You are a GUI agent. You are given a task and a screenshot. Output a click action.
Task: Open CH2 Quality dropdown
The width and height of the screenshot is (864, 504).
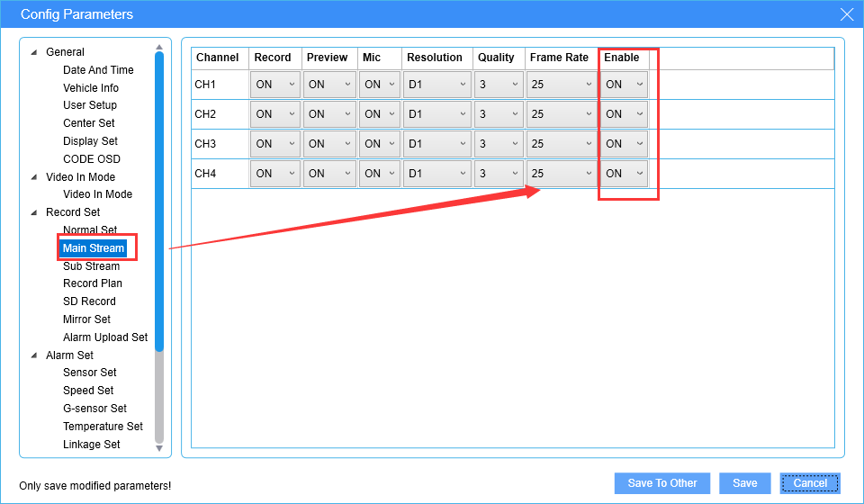498,114
